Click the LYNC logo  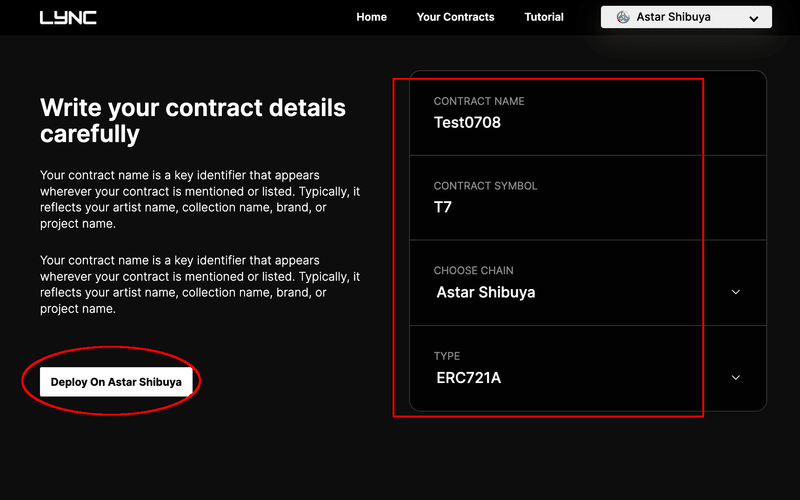[68, 18]
